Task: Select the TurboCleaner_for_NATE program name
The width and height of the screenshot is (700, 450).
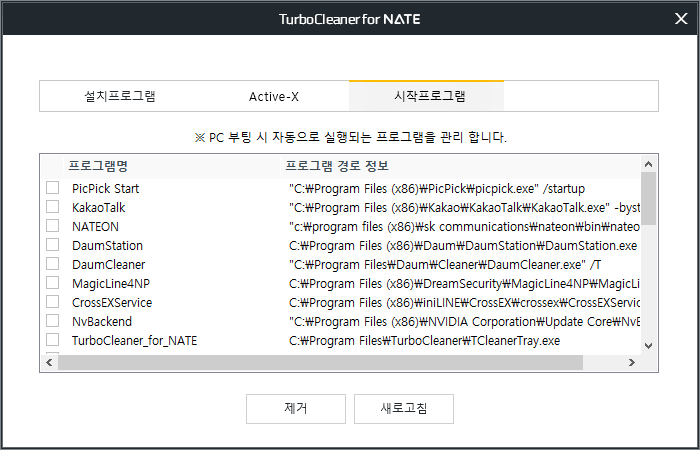Action: pyautogui.click(x=134, y=341)
